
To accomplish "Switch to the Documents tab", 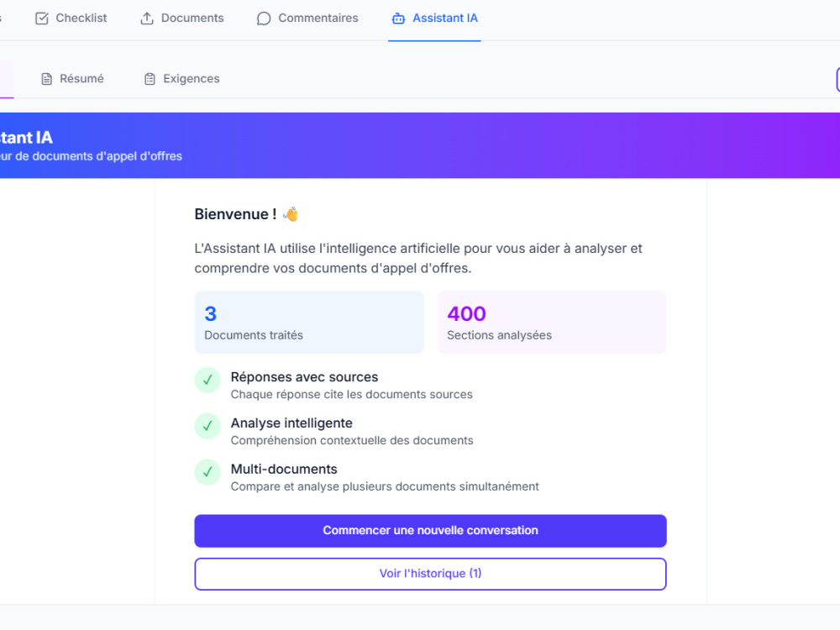I will (x=182, y=18).
